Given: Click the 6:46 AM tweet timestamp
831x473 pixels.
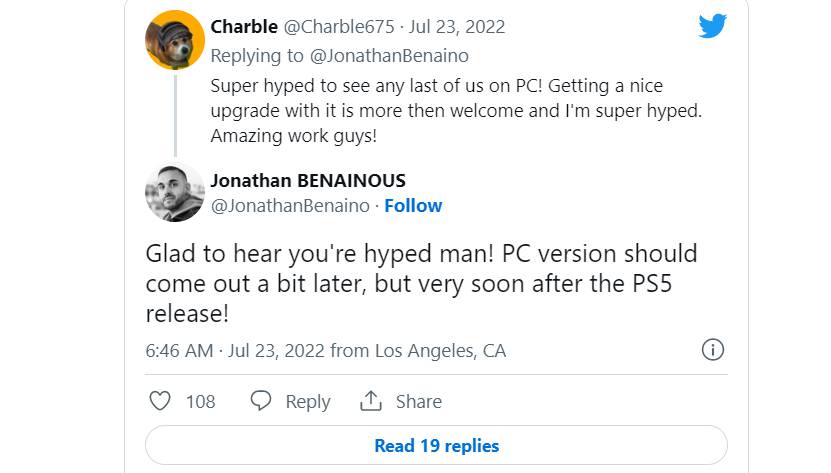Looking at the screenshot, I should pos(179,350).
